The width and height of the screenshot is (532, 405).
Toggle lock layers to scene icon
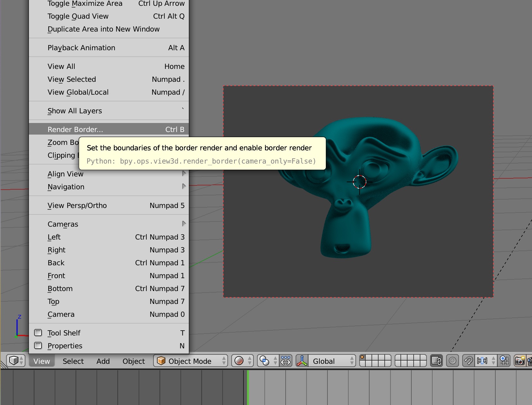click(436, 361)
